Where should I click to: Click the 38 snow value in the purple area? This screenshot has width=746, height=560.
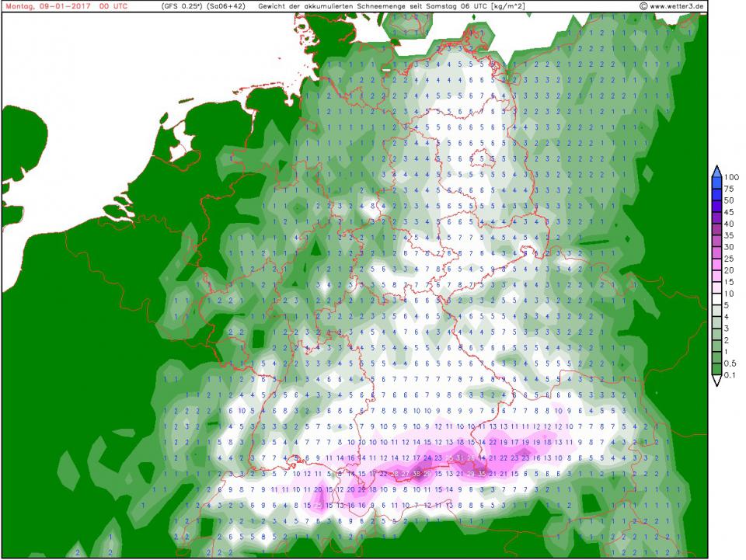coord(417,474)
